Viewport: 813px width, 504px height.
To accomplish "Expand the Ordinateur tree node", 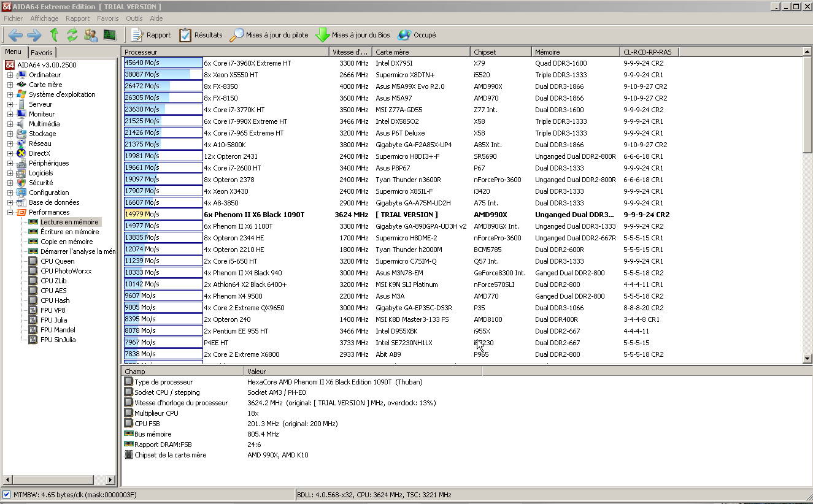I will (x=10, y=75).
